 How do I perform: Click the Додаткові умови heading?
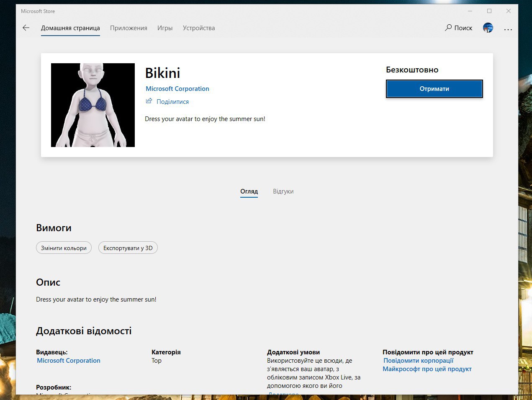(x=293, y=352)
